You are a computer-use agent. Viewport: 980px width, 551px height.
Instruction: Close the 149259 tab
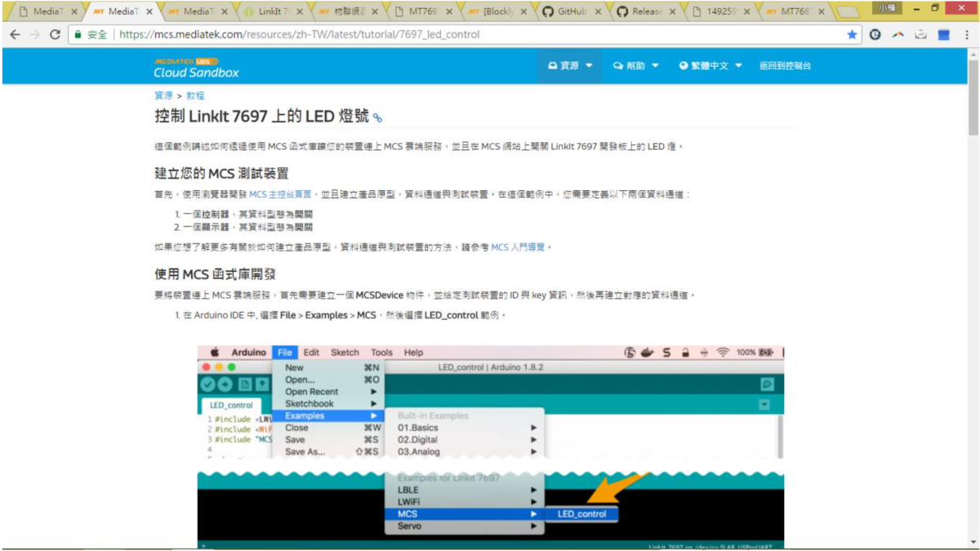tap(748, 12)
